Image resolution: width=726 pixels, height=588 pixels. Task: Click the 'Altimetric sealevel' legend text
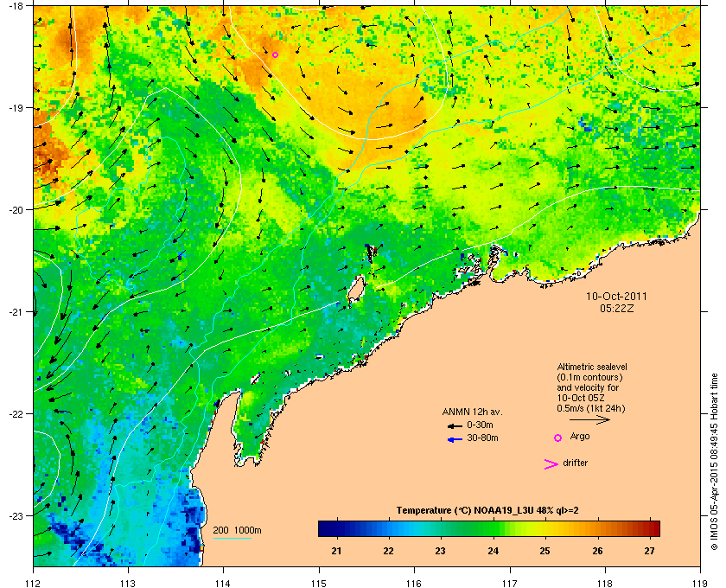tap(592, 367)
